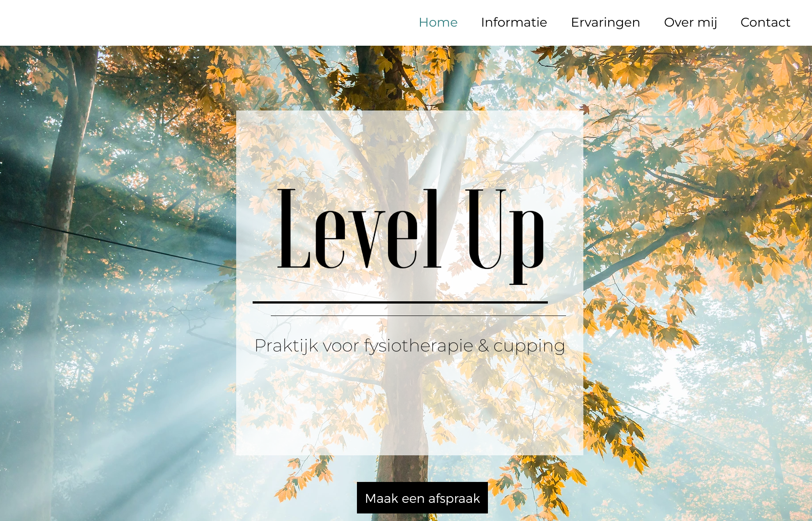Screen dimensions: 812x521
Task: Click the Maak een afspraak button
Action: point(422,498)
